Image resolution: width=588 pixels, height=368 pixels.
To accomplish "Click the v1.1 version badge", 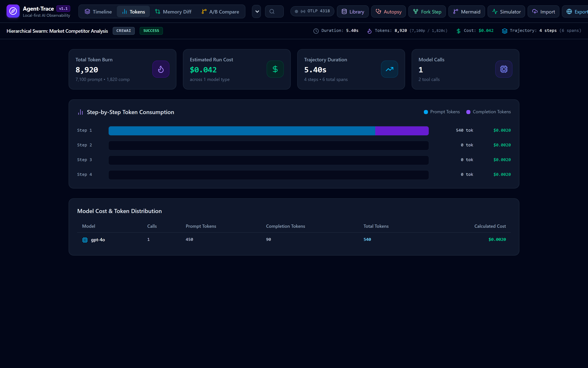I will coord(63,9).
